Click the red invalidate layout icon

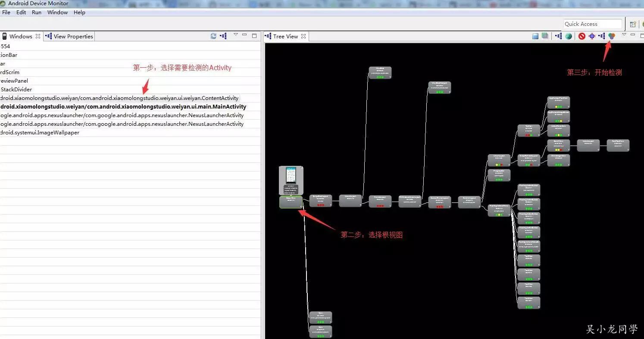(582, 36)
